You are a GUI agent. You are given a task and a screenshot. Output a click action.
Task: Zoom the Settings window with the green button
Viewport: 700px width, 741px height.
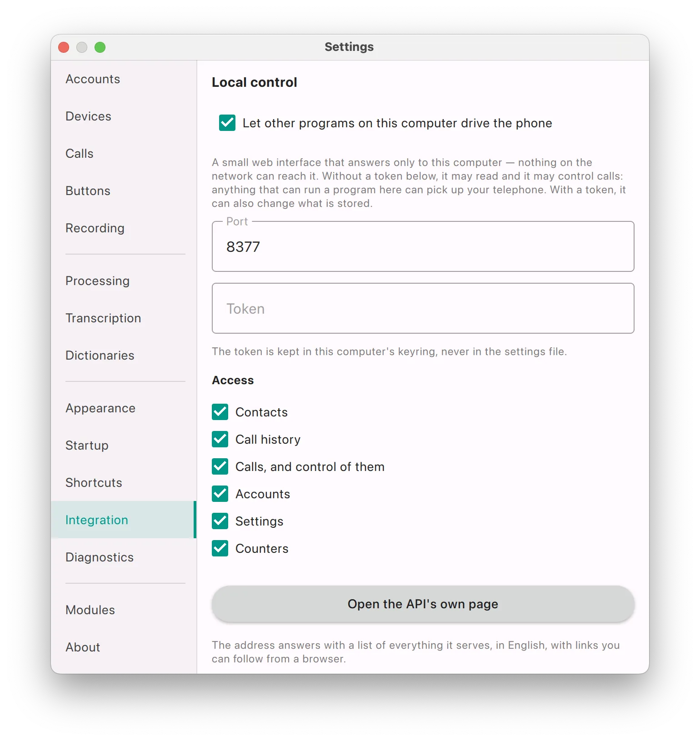click(x=100, y=47)
